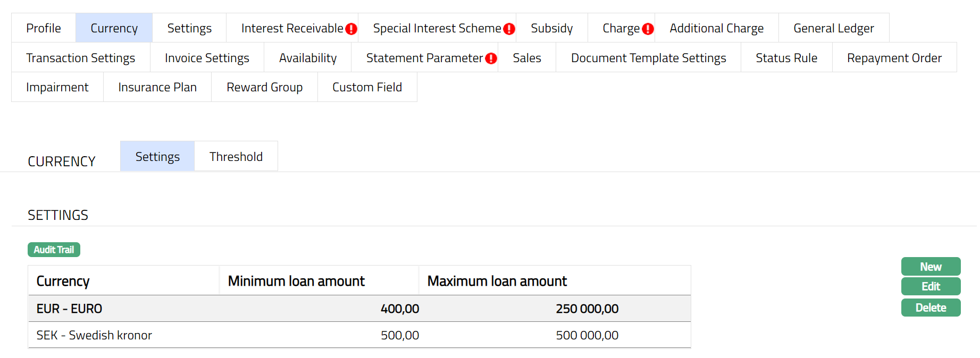Screen dimensions: 980x358
Task: Click the Minimum loan amount column header
Action: (x=296, y=281)
